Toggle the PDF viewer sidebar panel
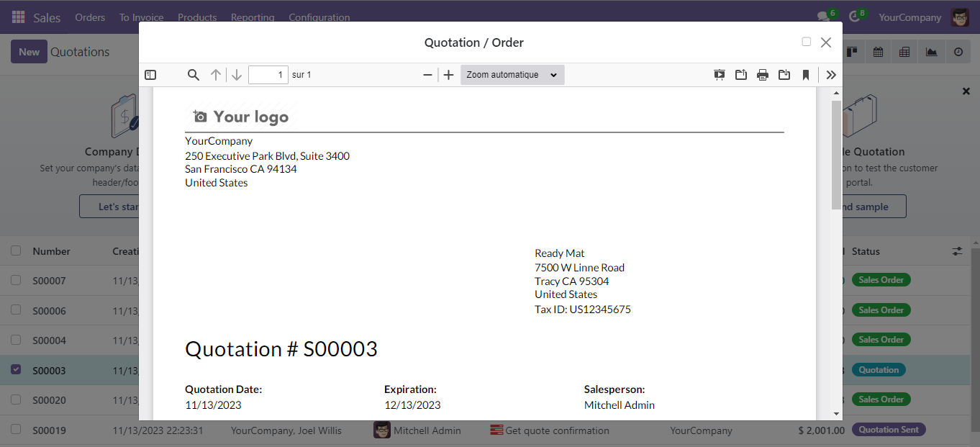This screenshot has width=980, height=447. pos(150,75)
